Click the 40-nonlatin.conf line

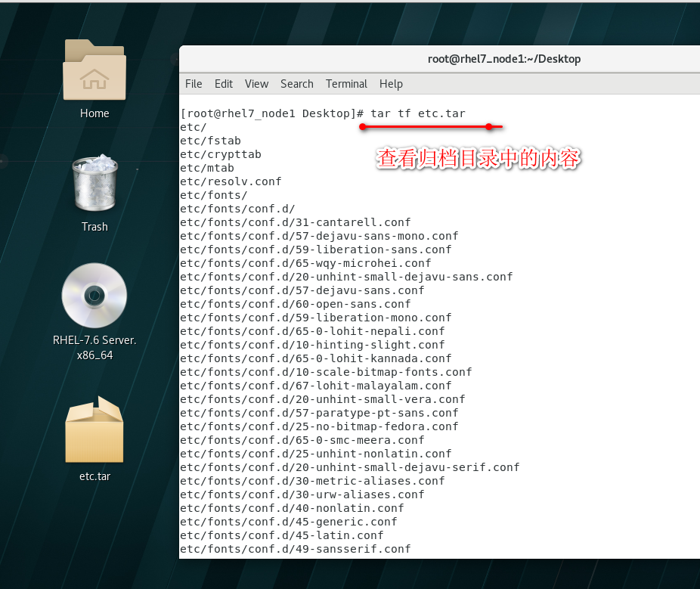[x=292, y=509]
